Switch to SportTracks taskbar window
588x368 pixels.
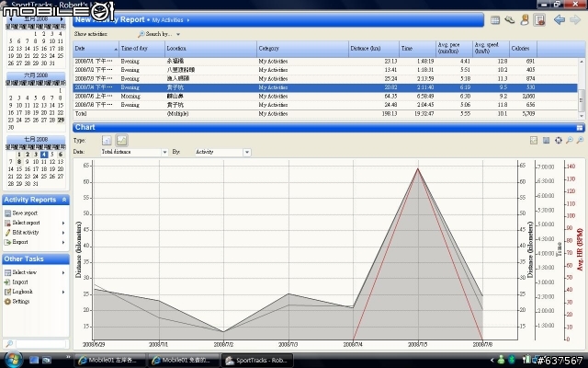pyautogui.click(x=257, y=360)
